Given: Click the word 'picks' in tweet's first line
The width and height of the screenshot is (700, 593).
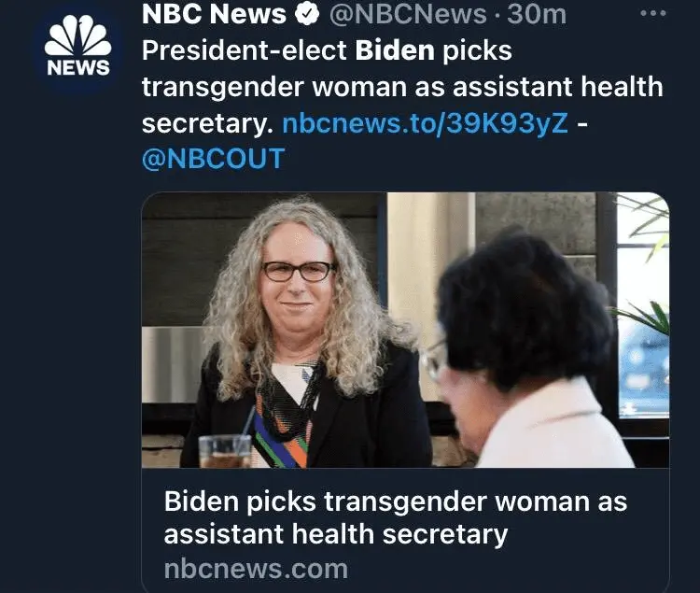Looking at the screenshot, I should point(477,50).
